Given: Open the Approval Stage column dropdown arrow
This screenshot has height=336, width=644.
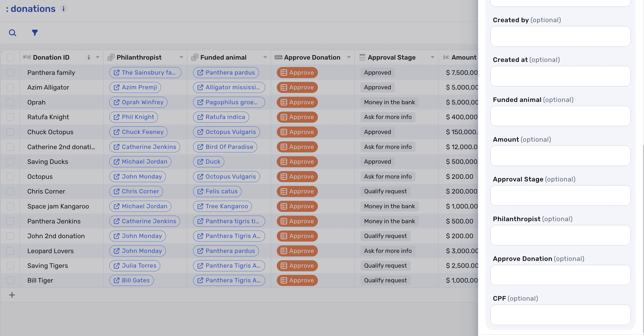Looking at the screenshot, I should point(433,57).
